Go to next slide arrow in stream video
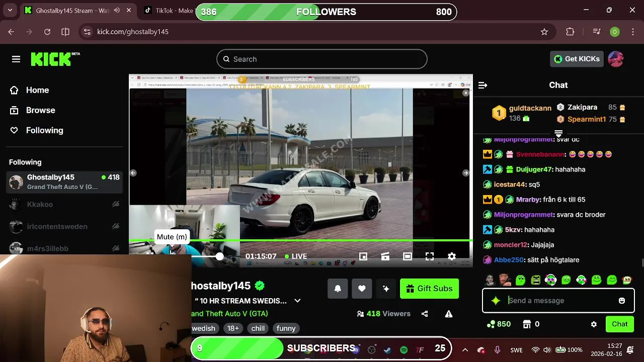The height and width of the screenshot is (362, 644). coord(466,173)
